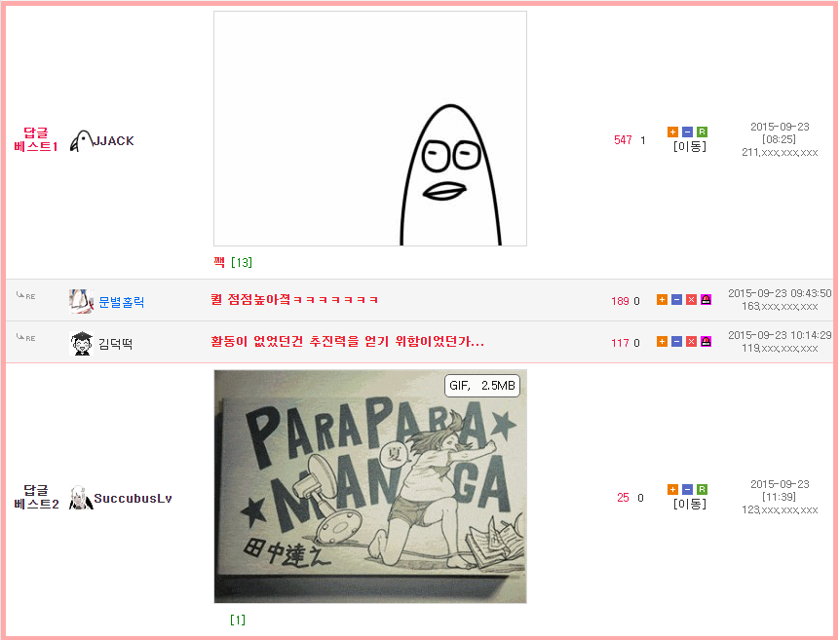Image resolution: width=840 pixels, height=640 pixels.
Task: Click the 547 upvote count
Action: (x=623, y=140)
